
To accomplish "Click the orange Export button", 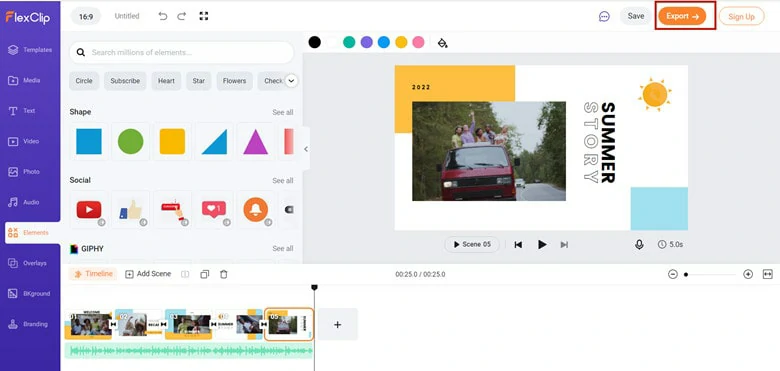I will 682,16.
